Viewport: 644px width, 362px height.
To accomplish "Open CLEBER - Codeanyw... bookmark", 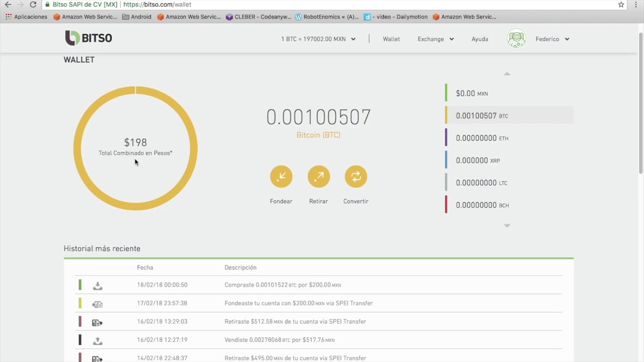I will [x=259, y=17].
